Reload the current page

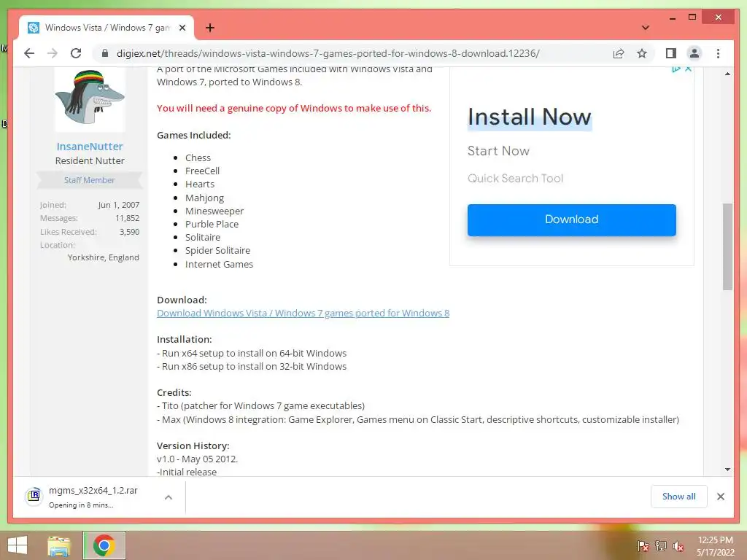76,53
